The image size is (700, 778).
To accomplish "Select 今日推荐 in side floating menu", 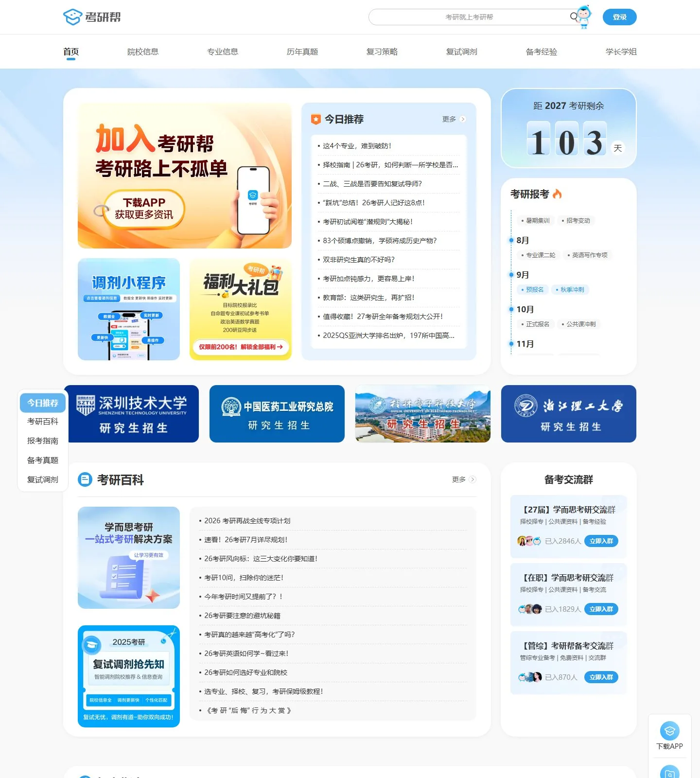I will 43,403.
